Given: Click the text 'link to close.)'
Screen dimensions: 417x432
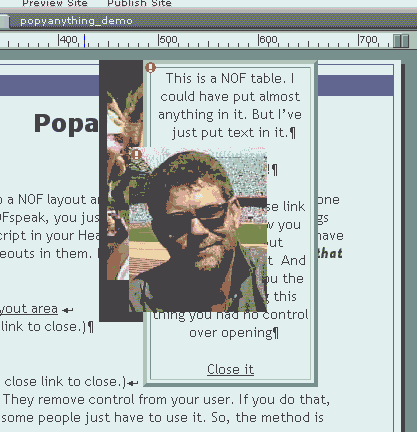Looking at the screenshot, I should tap(43, 327).
